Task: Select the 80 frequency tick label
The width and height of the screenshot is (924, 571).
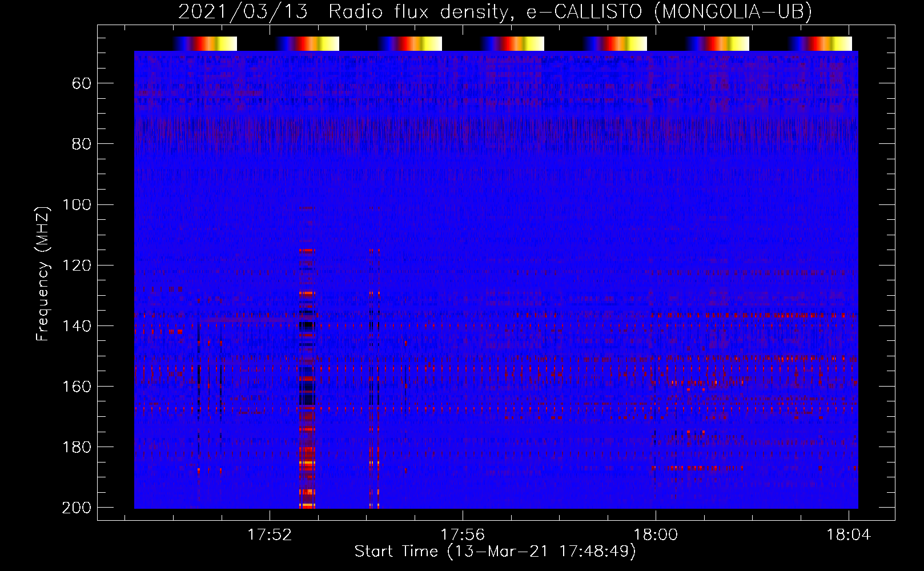Action: [82, 144]
